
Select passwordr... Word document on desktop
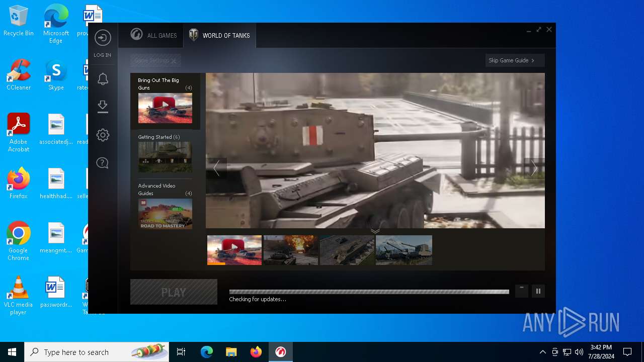[x=56, y=293]
